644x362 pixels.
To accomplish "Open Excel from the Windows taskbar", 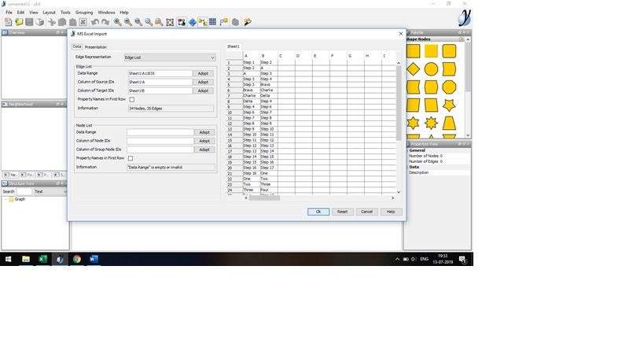I will 42,259.
